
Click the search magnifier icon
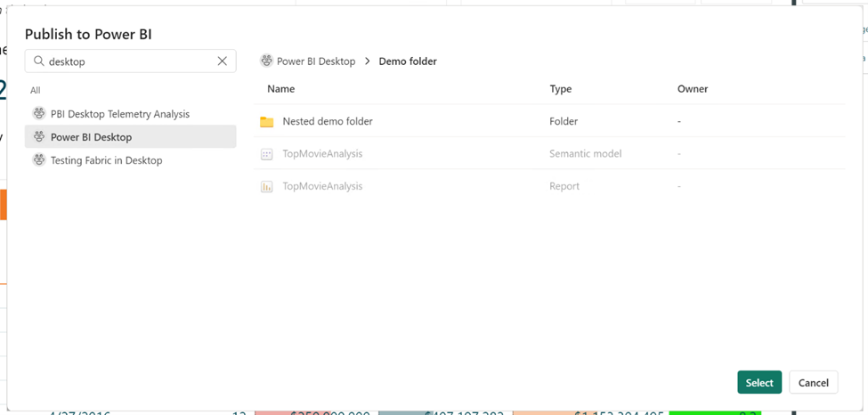[39, 61]
